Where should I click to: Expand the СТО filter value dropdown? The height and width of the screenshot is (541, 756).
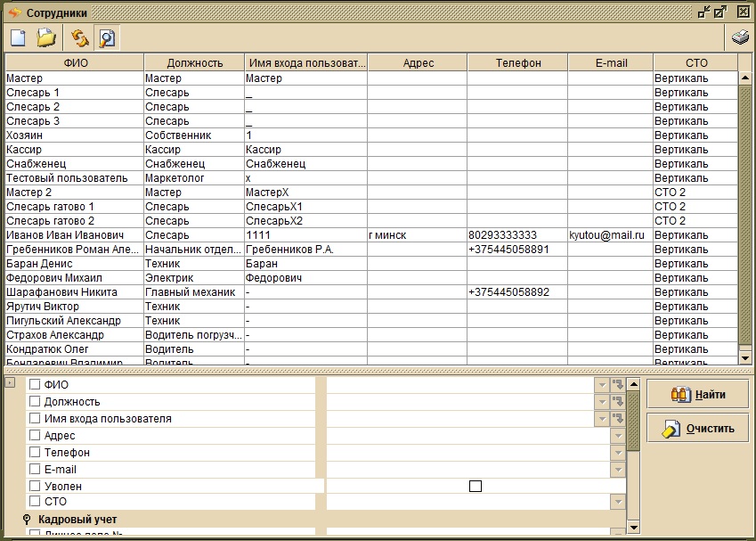pos(618,502)
